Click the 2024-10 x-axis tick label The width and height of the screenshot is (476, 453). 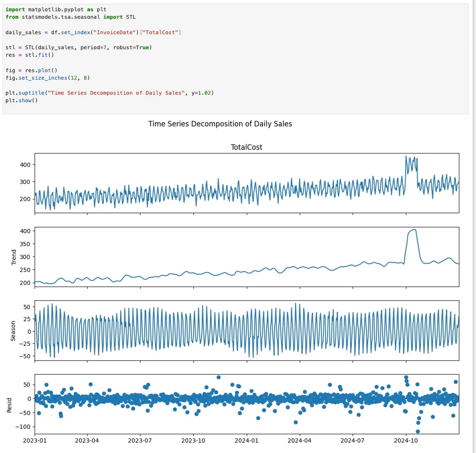tap(406, 440)
